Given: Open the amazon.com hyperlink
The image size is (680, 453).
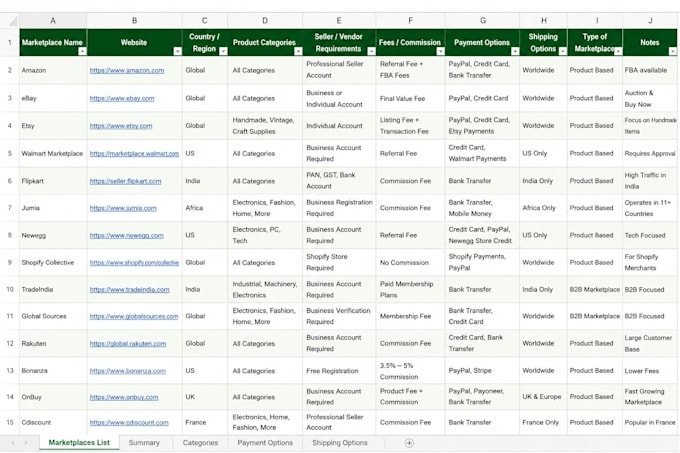Looking at the screenshot, I should [127, 70].
